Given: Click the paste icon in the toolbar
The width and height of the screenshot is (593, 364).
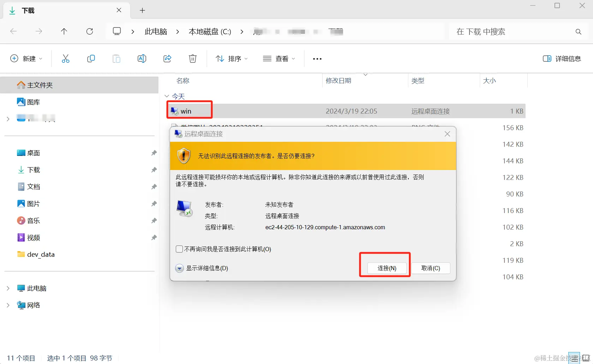Looking at the screenshot, I should pos(116,59).
